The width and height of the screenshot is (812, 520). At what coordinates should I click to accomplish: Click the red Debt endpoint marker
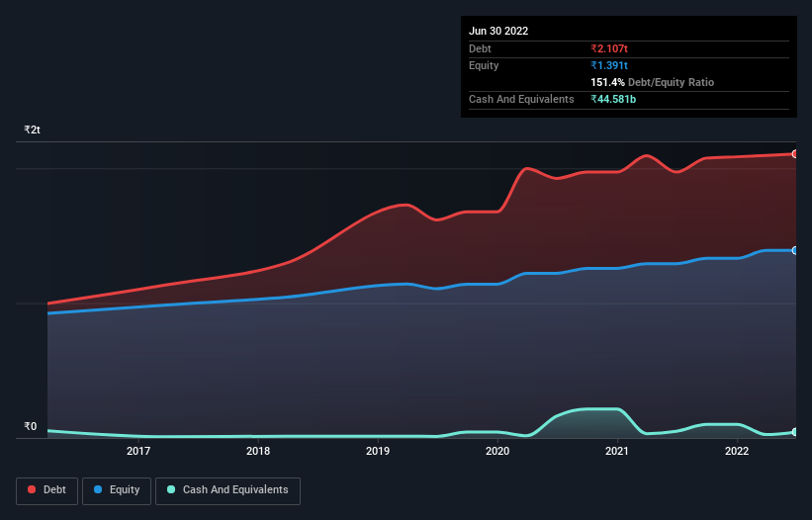(x=795, y=154)
